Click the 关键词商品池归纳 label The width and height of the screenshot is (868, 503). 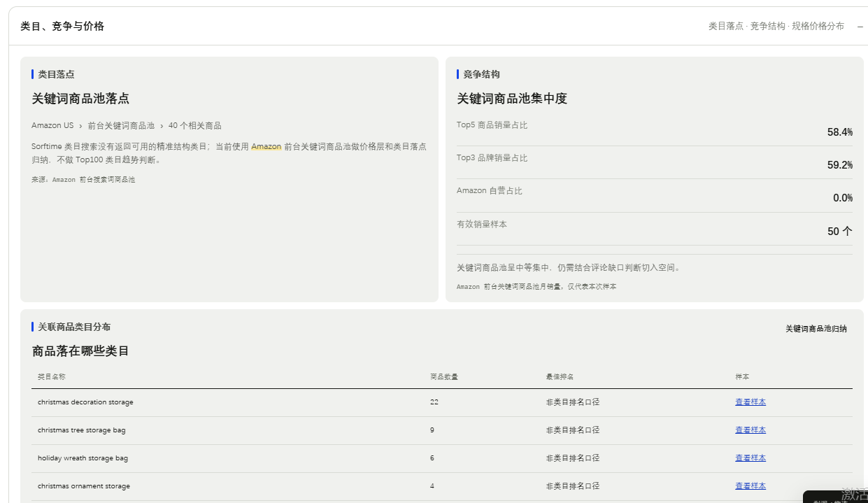tap(816, 329)
